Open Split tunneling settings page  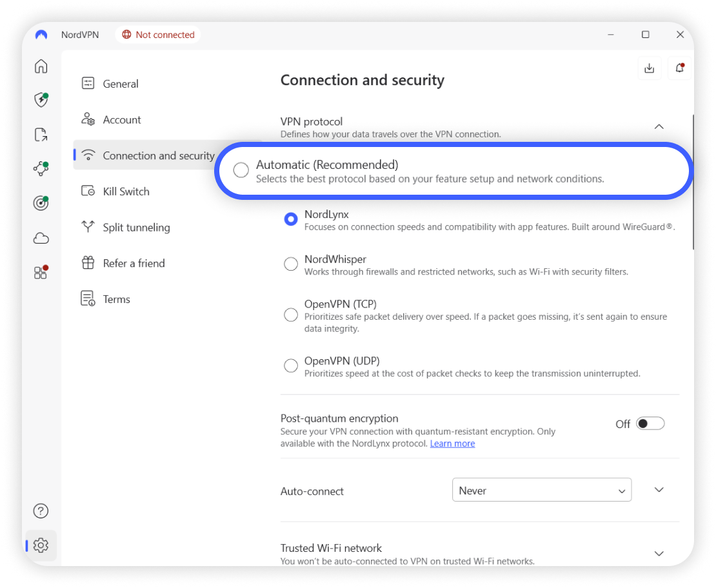[136, 228]
